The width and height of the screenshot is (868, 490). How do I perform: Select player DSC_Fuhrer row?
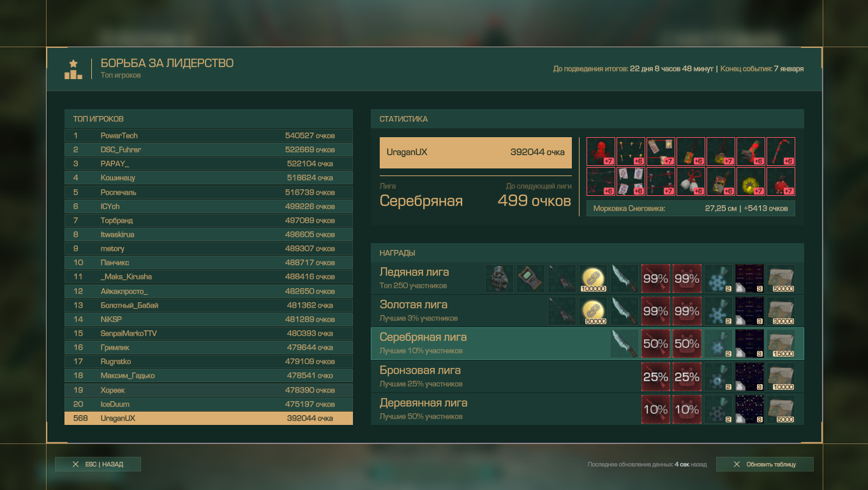pos(209,149)
